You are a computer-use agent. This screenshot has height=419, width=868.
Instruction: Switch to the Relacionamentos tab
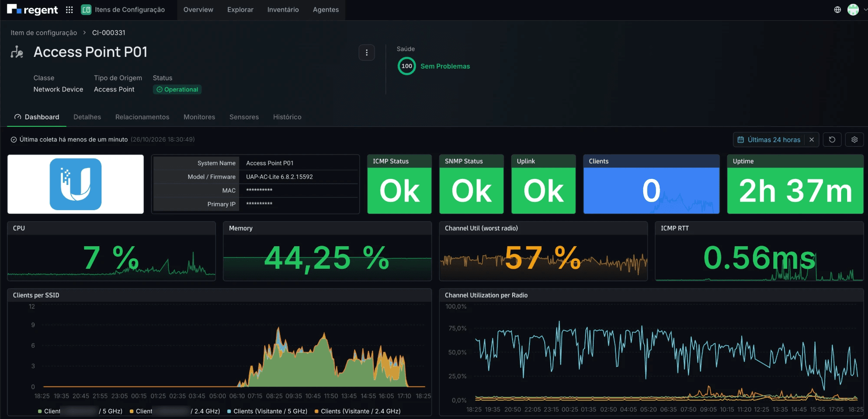click(142, 117)
